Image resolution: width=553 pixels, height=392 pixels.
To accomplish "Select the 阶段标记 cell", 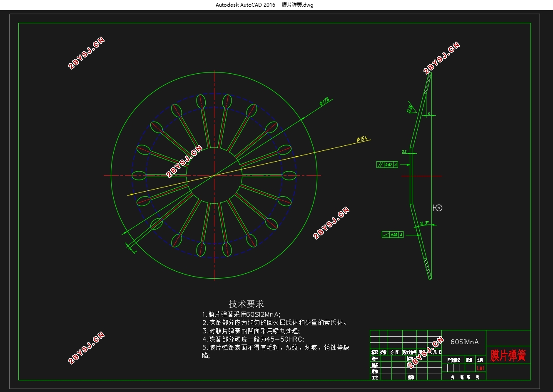I will point(454,360).
